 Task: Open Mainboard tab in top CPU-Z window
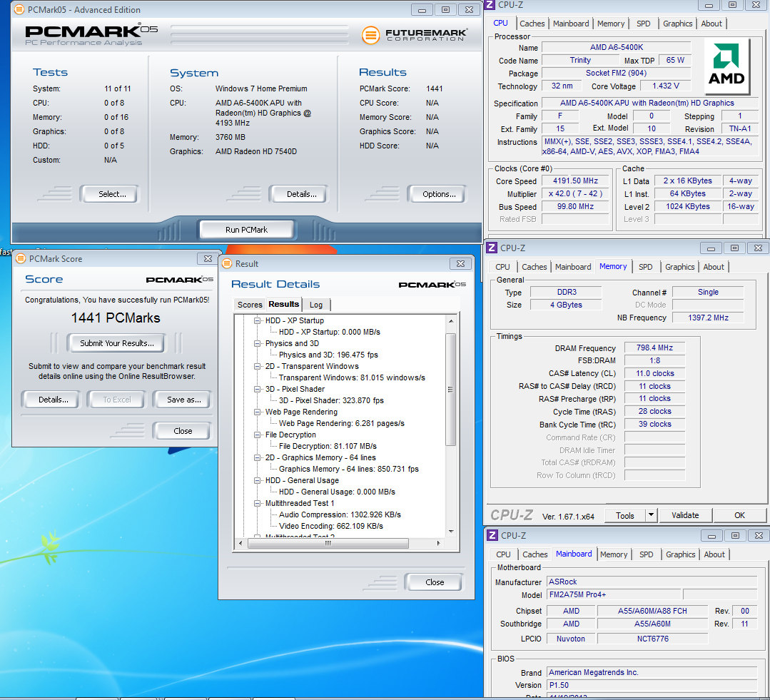(571, 24)
